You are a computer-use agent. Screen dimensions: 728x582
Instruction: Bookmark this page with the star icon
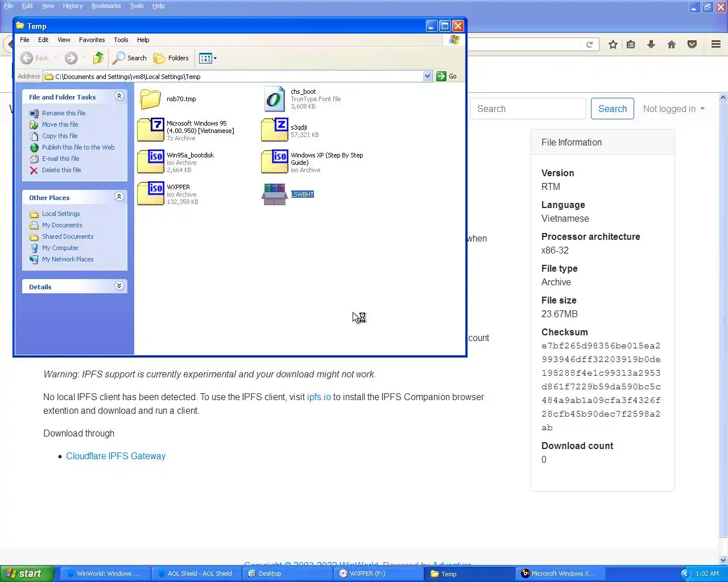tap(613, 44)
